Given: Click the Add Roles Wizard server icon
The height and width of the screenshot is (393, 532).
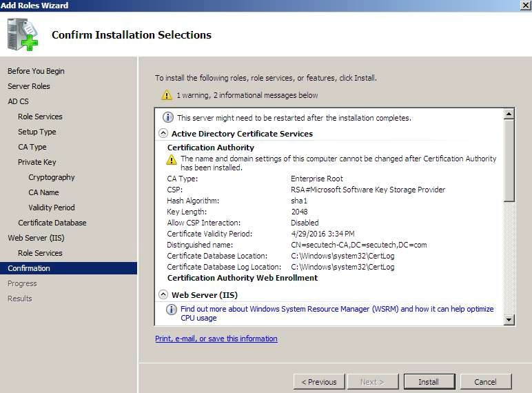Looking at the screenshot, I should [23, 34].
